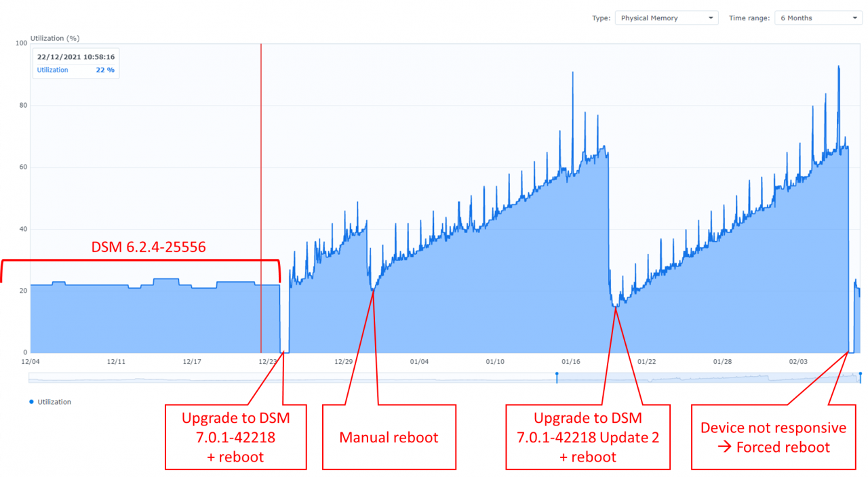Viewport: 868px width, 477px height.
Task: Click the Type: label beside the dropdown
Action: tap(601, 18)
